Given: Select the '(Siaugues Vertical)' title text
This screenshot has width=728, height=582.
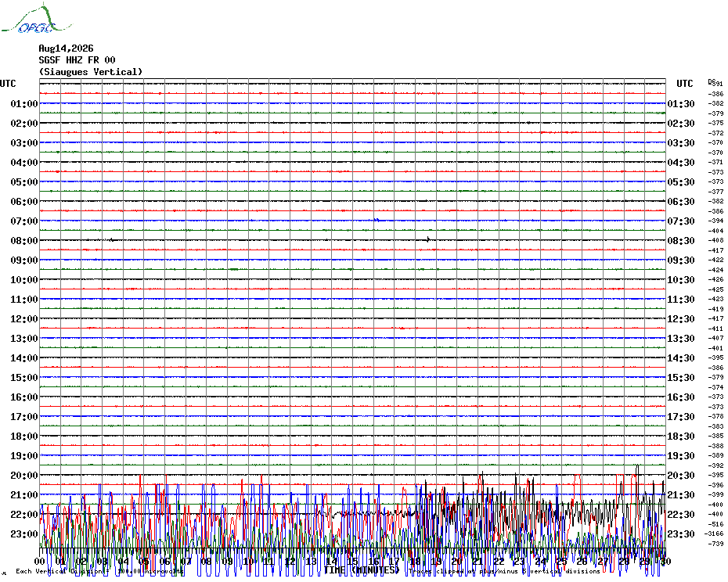Looking at the screenshot, I should coord(91,72).
